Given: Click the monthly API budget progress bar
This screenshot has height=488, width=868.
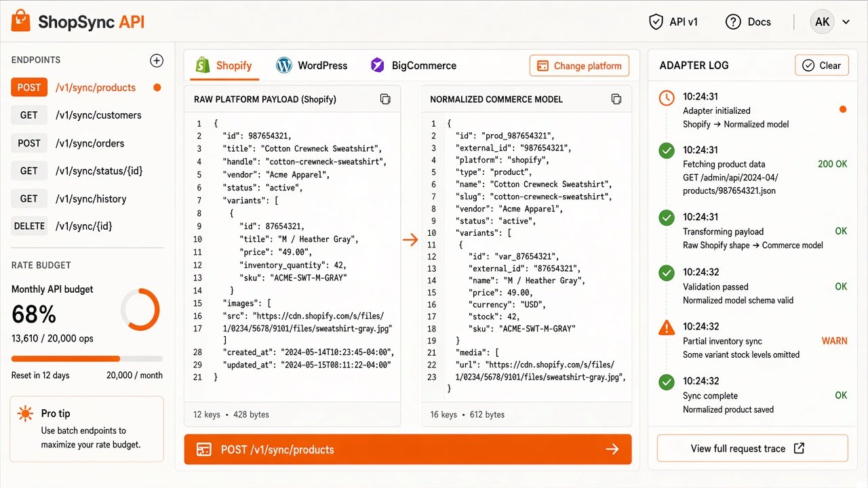Looking at the screenshot, I should (87, 359).
